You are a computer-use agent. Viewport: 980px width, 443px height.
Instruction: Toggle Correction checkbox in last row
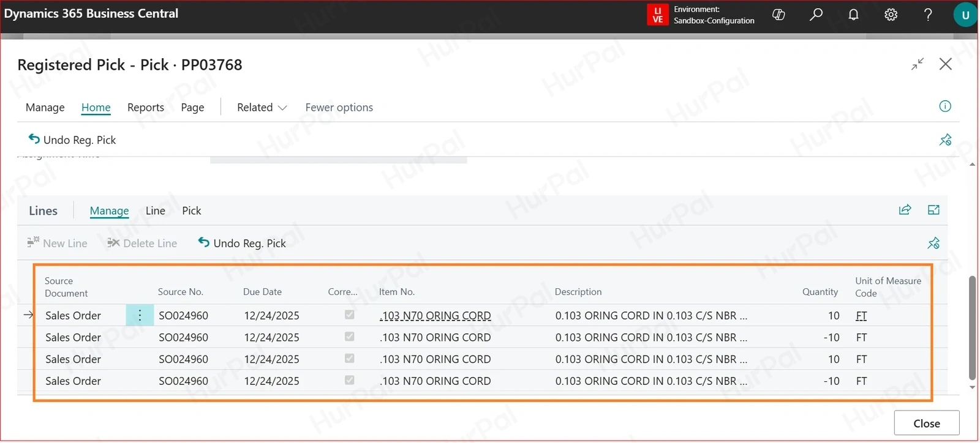click(x=349, y=380)
